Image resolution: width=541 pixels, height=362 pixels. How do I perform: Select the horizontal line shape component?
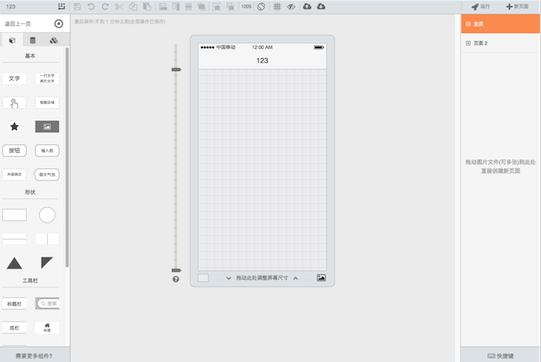click(x=14, y=239)
